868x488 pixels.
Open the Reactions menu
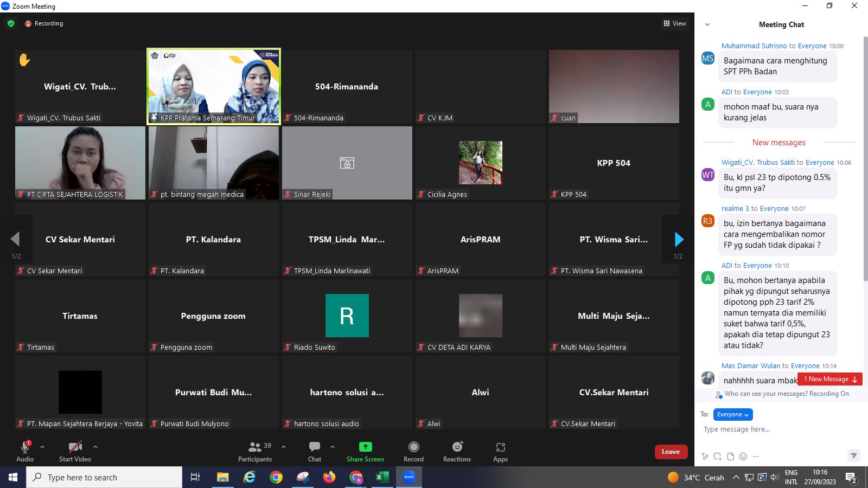pyautogui.click(x=457, y=451)
